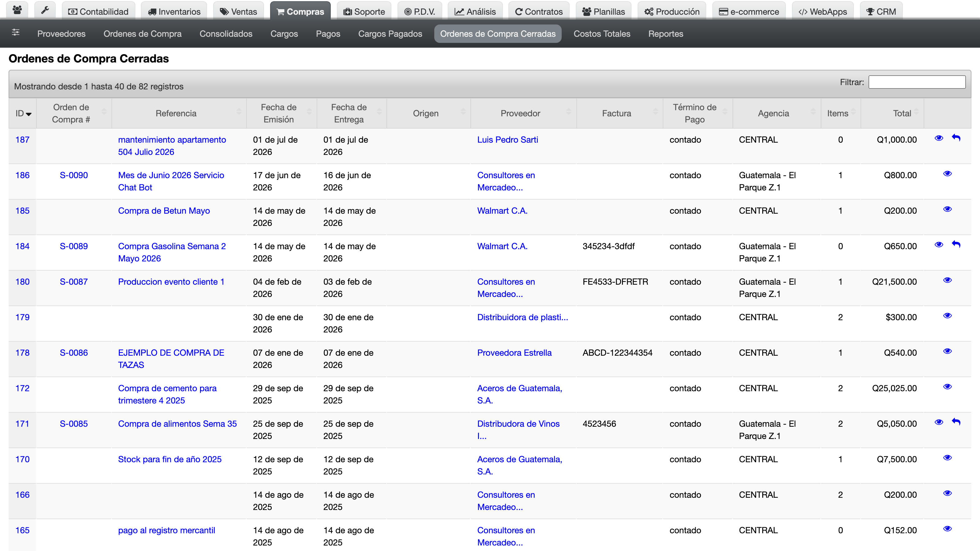View order 178 eye icon

tap(947, 351)
